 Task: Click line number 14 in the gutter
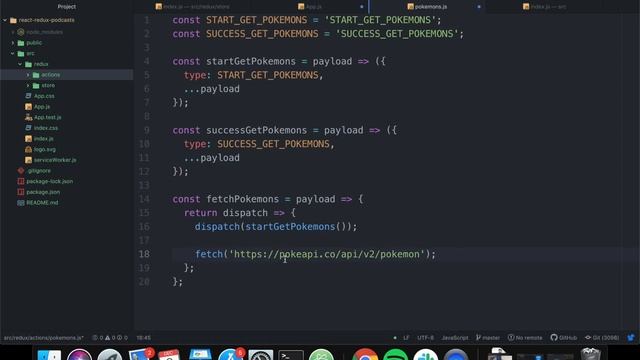coord(144,199)
